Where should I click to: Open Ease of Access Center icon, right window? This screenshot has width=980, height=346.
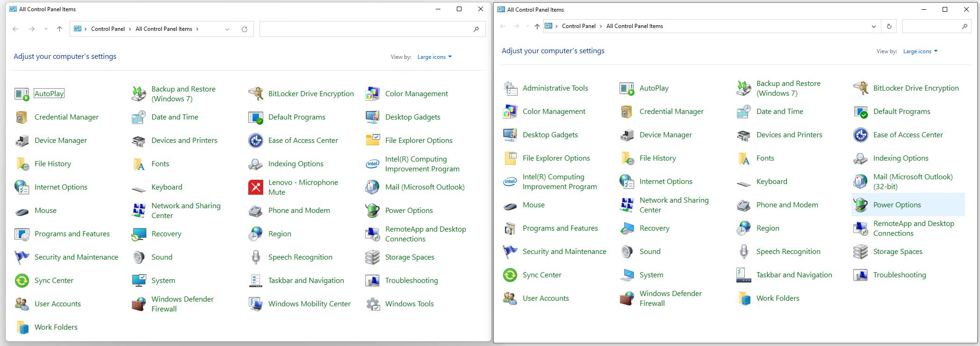point(861,135)
